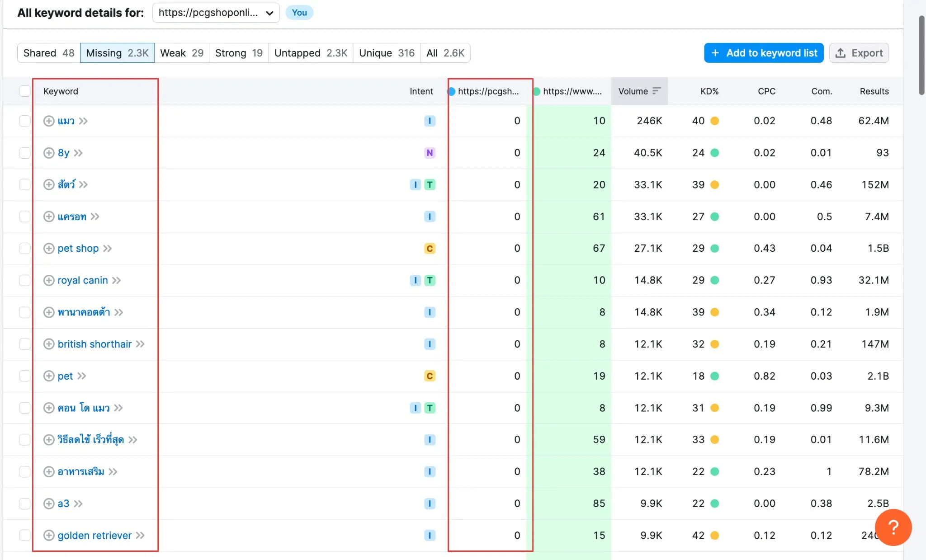This screenshot has height=560, width=926.
Task: Select the 'royal canin' row checkbox
Action: tap(24, 280)
